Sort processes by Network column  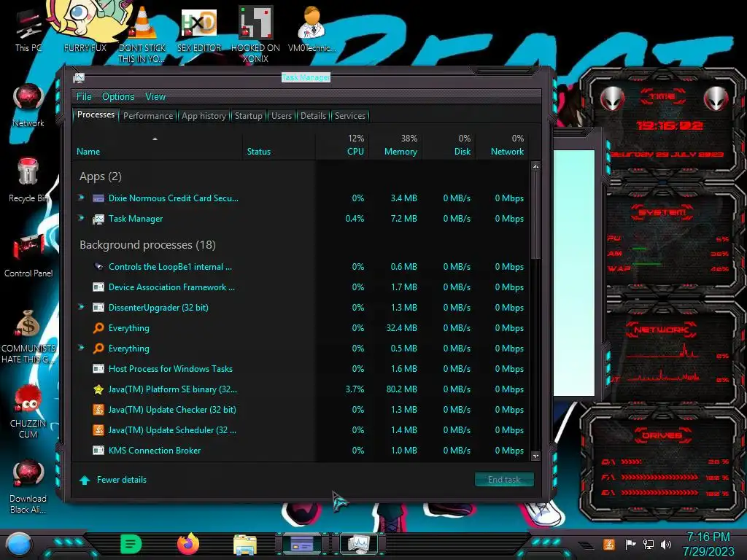502,145
